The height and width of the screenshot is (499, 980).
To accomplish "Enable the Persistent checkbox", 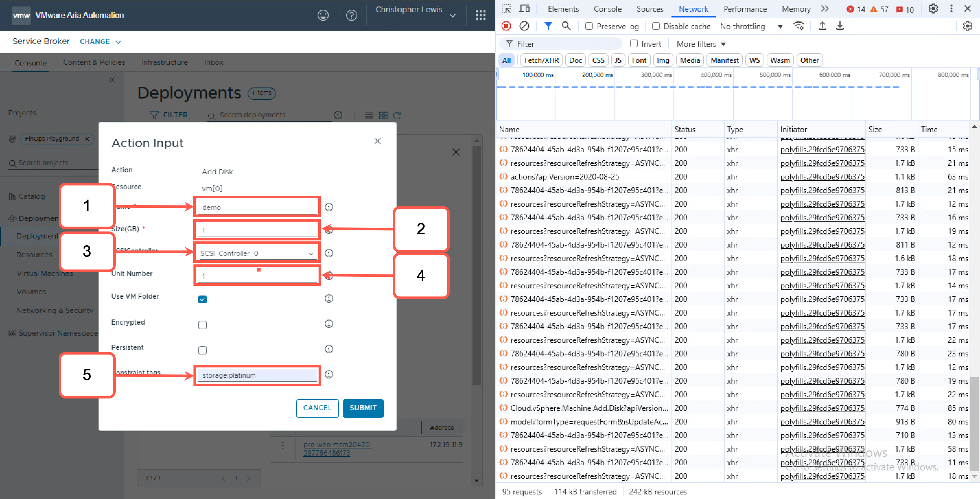I will (x=203, y=350).
